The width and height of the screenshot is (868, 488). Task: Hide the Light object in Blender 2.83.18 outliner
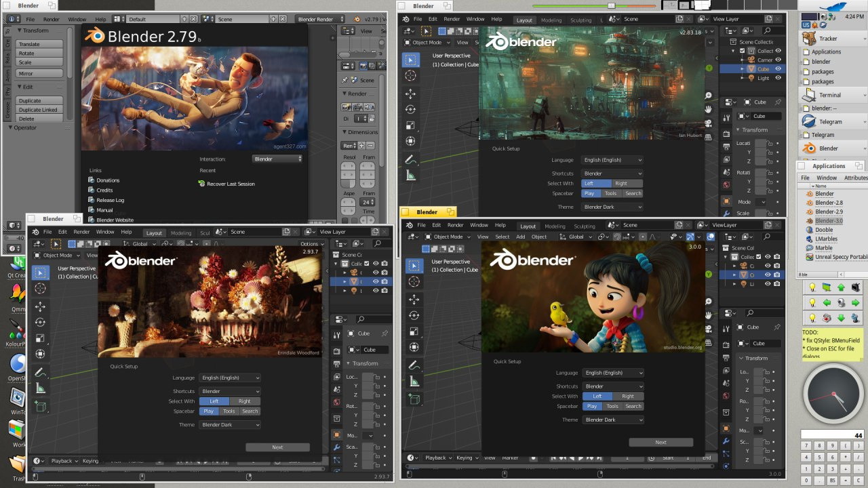pyautogui.click(x=778, y=78)
